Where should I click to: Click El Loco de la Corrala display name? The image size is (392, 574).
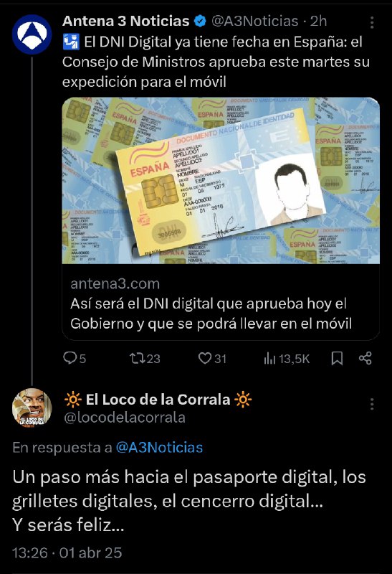click(x=158, y=400)
